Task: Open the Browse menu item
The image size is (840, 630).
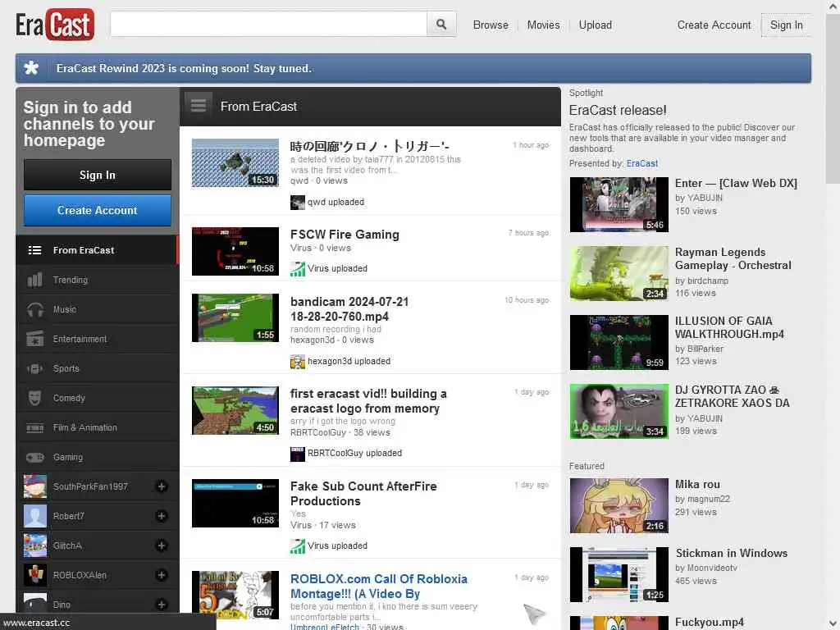Action: [491, 25]
